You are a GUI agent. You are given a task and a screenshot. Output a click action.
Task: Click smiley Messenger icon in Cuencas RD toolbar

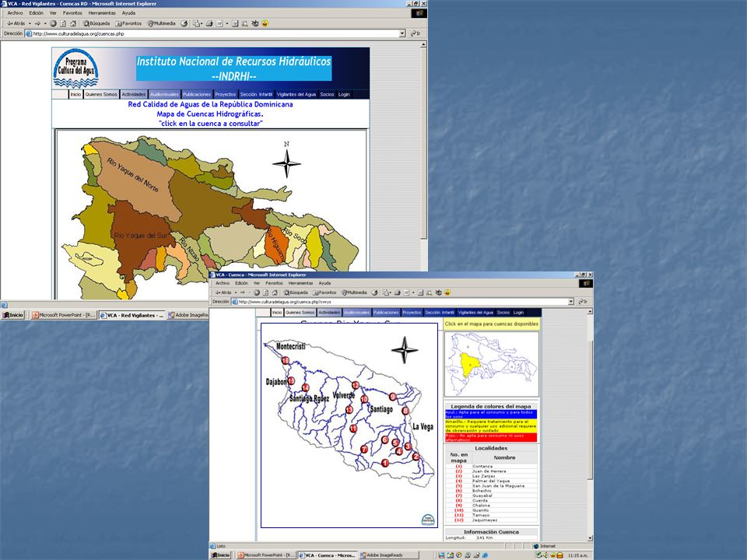point(265,23)
